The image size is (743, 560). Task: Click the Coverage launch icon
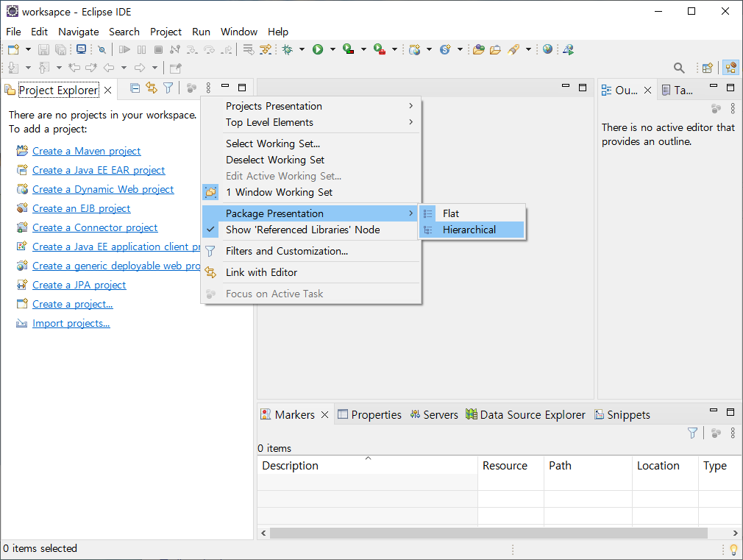coord(349,49)
